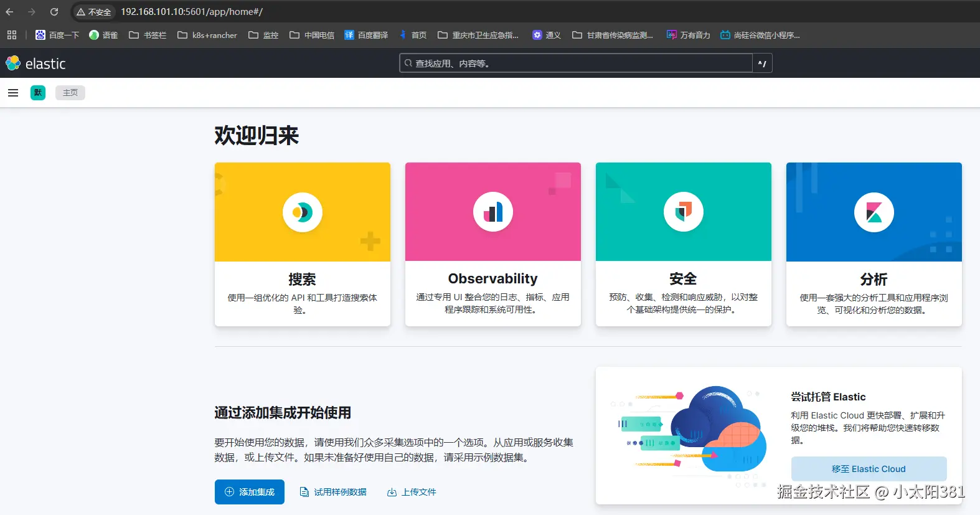Open the Observability solution card title
The image size is (980, 515).
tap(493, 278)
